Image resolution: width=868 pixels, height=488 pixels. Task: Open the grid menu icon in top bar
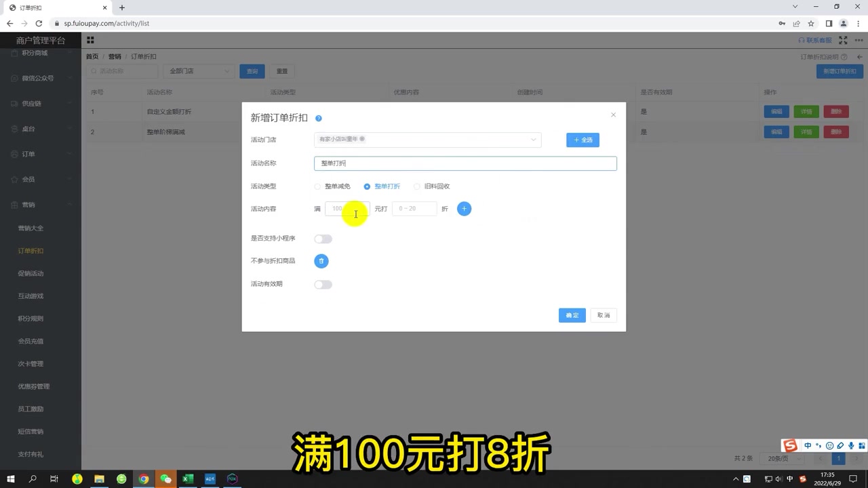tap(90, 40)
